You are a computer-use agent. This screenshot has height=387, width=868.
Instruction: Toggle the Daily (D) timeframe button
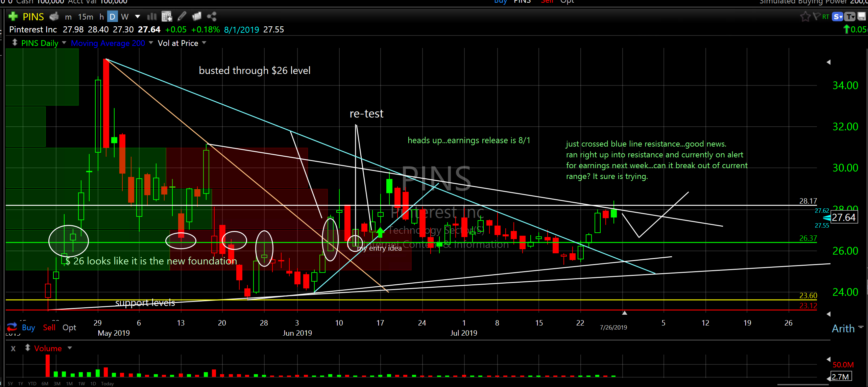[x=113, y=17]
